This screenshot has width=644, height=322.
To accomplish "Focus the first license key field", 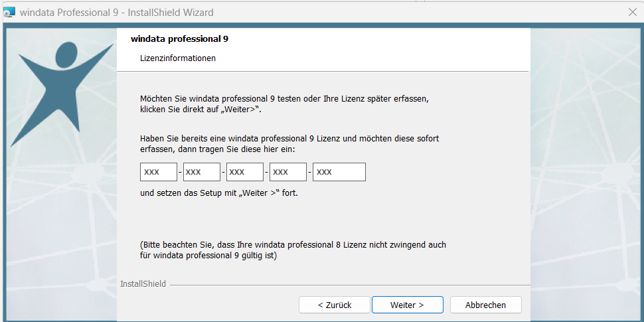I will [x=159, y=172].
